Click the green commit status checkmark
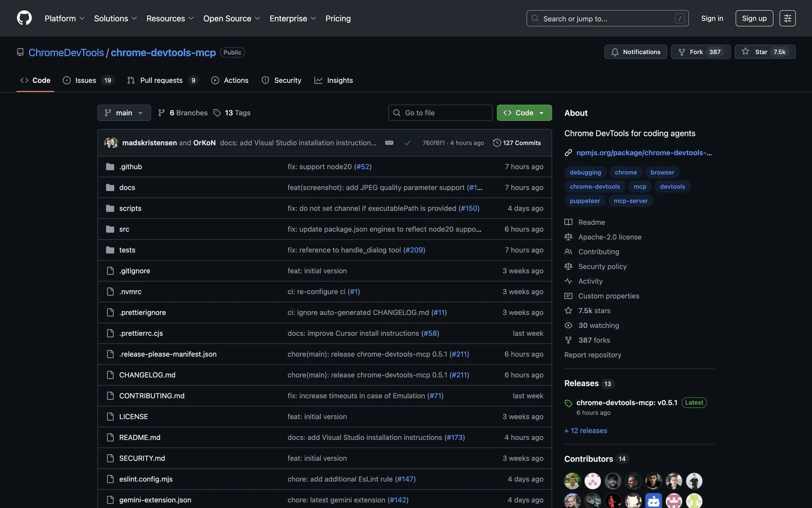Viewport: 812px width, 508px height. 407,143
